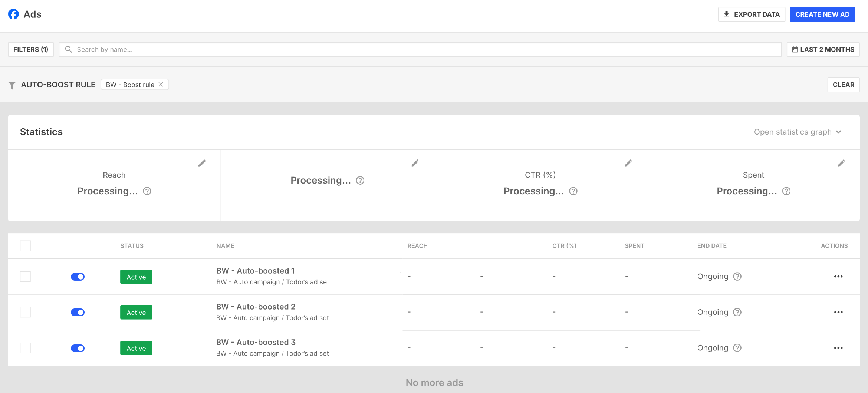Disable the BW - Auto-boosted 1 toggle
Screen dimensions: 868x393
[78, 277]
